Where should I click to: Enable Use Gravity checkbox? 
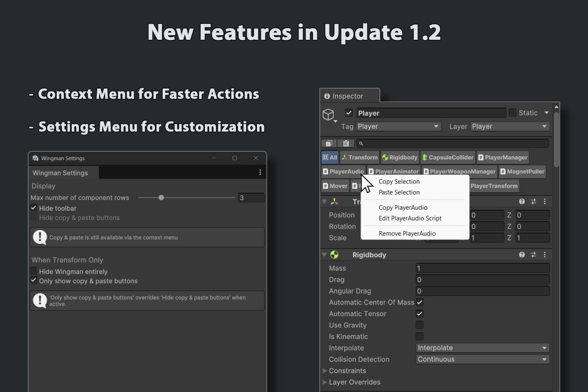(419, 325)
